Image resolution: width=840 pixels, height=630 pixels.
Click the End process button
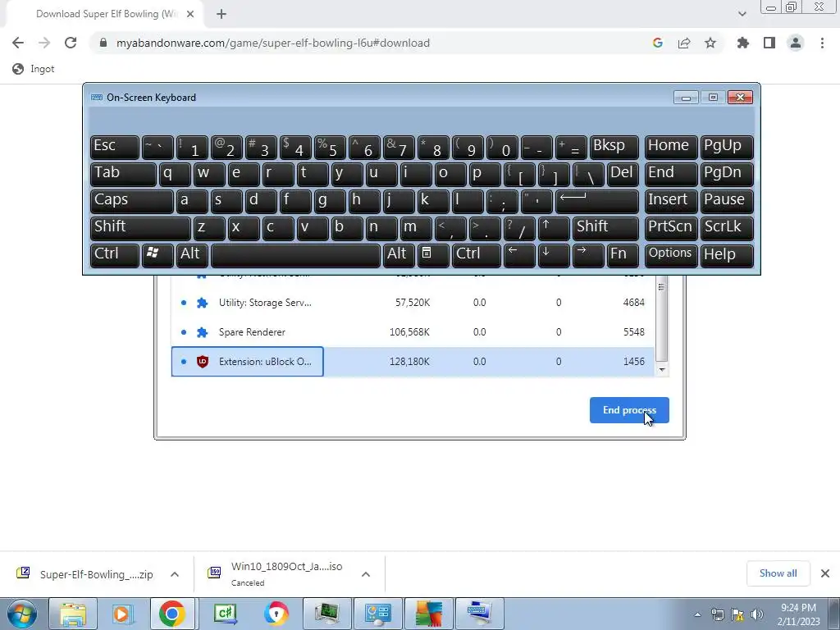pyautogui.click(x=629, y=410)
